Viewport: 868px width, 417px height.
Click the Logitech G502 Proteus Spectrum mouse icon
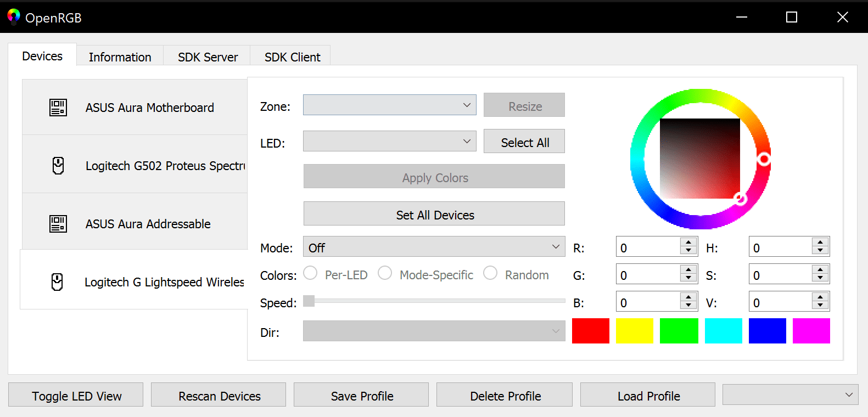coord(58,166)
